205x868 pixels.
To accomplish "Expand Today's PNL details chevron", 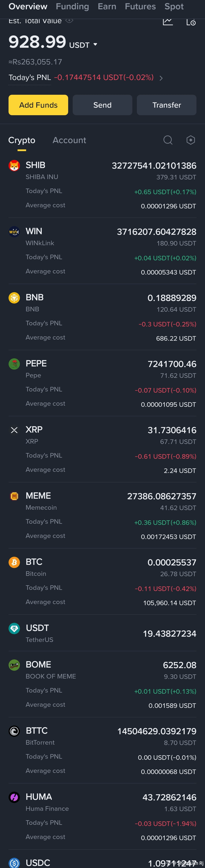I will (x=161, y=78).
